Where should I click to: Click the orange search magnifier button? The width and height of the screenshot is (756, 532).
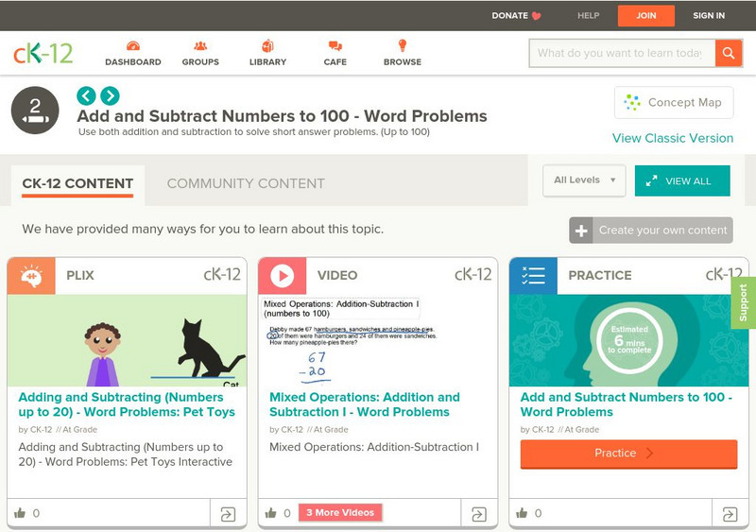pos(729,53)
